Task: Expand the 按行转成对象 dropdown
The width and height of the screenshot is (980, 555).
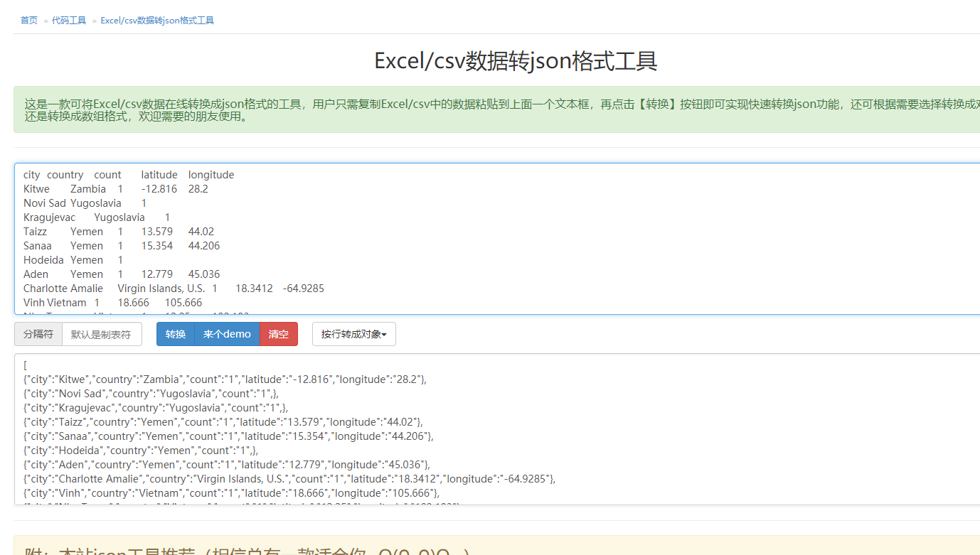Action: pyautogui.click(x=353, y=334)
